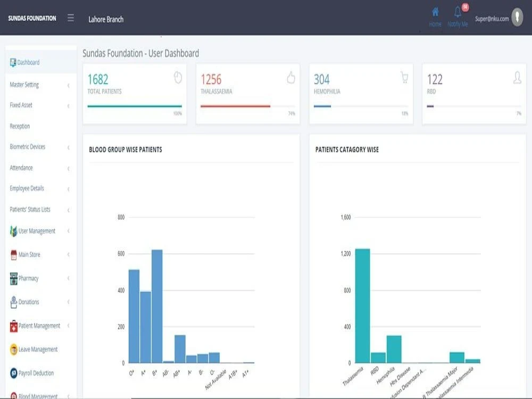Image resolution: width=532 pixels, height=399 pixels.
Task: Click the Super@nku.com account link
Action: tap(492, 19)
